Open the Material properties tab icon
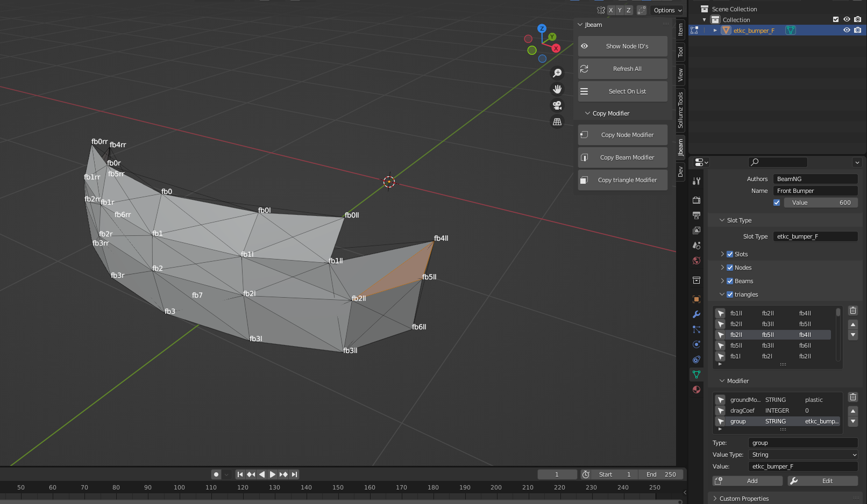The image size is (867, 504). [697, 390]
